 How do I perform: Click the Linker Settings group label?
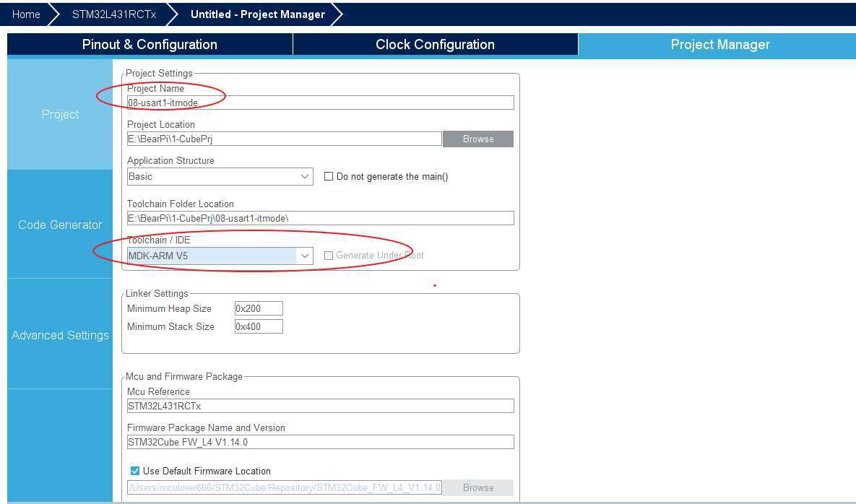point(157,293)
